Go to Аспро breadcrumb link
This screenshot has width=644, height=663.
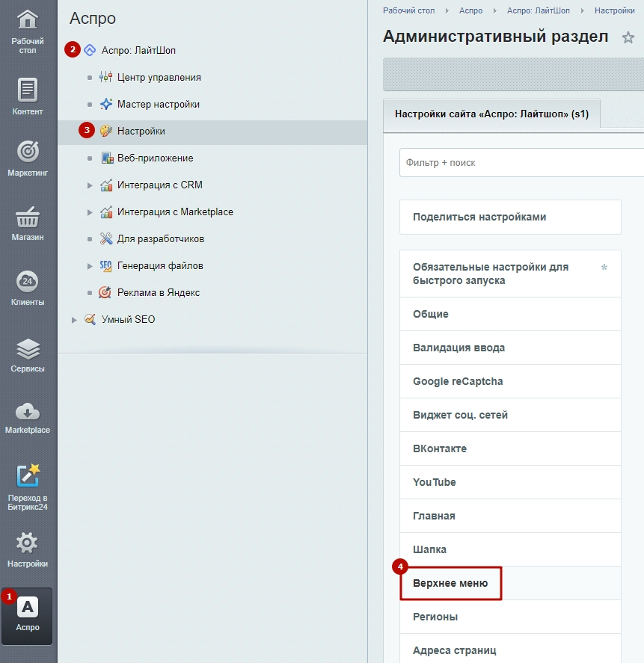[x=471, y=10]
